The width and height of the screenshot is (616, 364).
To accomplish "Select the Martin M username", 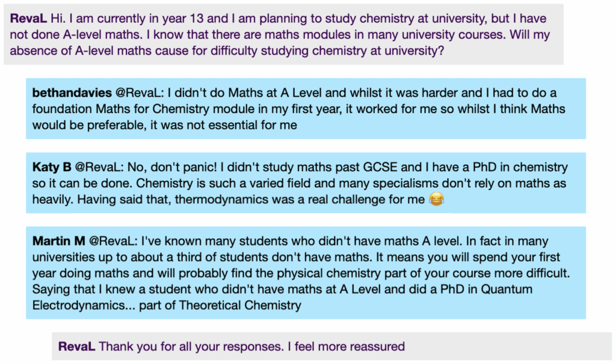I will [x=58, y=241].
